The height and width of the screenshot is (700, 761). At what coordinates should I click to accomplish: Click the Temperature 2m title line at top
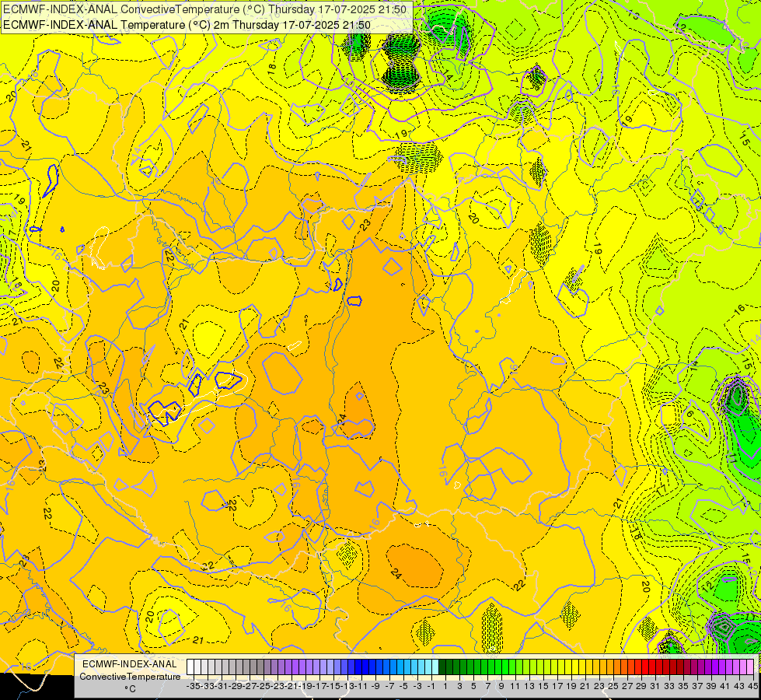(187, 25)
